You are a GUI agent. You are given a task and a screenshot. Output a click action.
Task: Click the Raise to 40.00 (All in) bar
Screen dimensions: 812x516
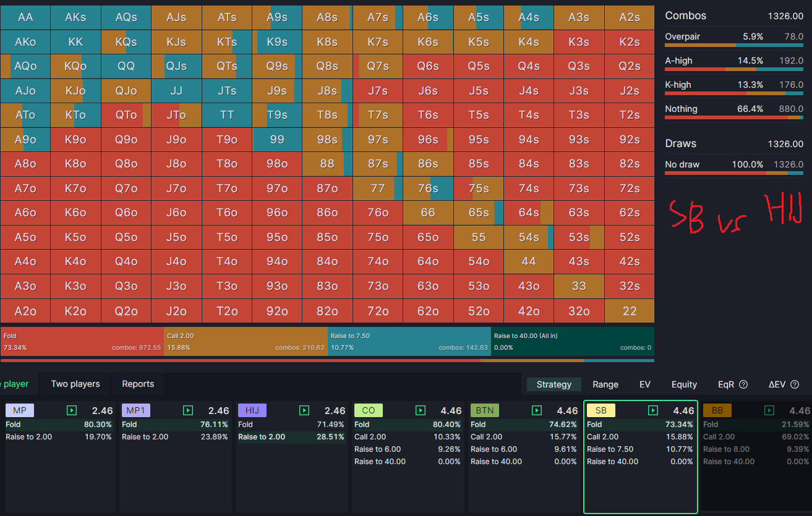tap(573, 342)
